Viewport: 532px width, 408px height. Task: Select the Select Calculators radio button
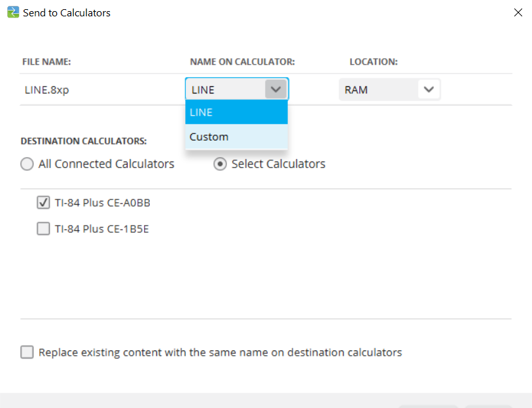pos(220,164)
